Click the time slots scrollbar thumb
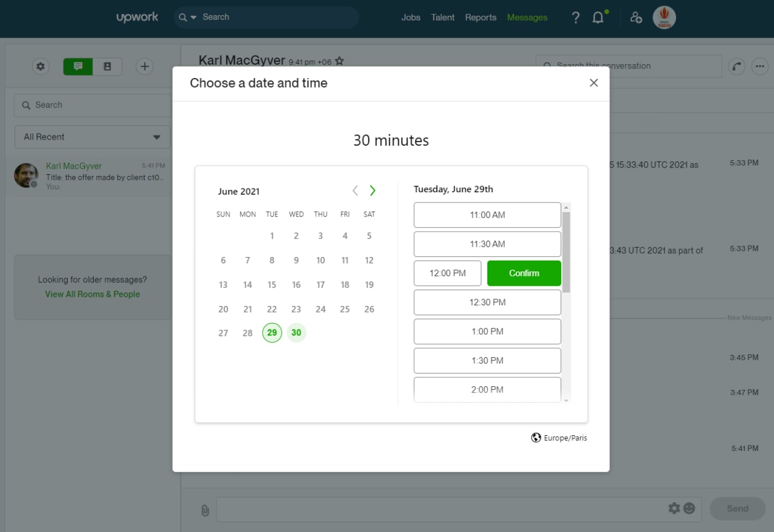 pyautogui.click(x=567, y=252)
